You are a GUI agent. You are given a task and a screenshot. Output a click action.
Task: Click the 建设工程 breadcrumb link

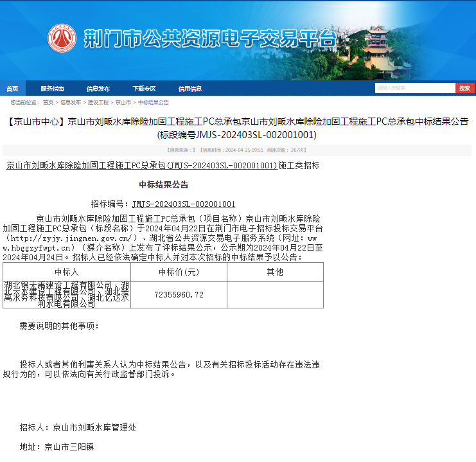pyautogui.click(x=98, y=102)
